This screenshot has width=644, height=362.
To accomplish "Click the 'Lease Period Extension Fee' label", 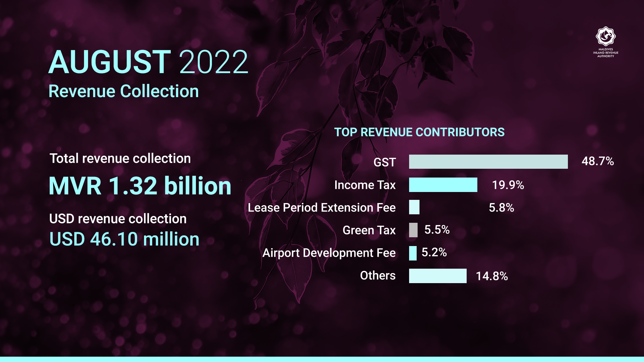I will [322, 208].
